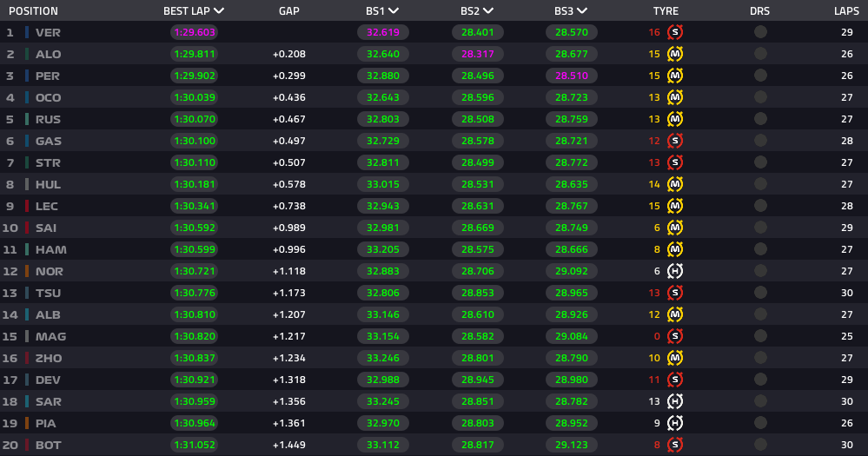Click BOT's soft tyre icon

pos(674,445)
